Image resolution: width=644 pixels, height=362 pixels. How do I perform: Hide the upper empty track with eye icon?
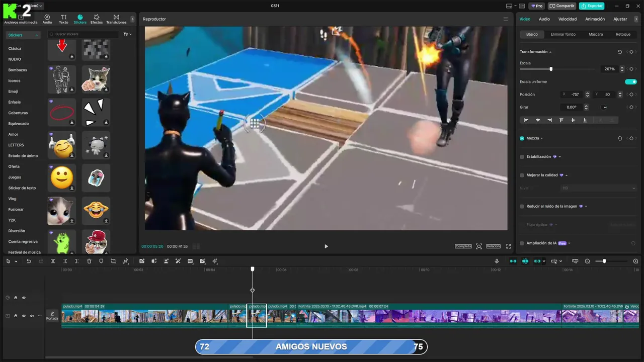click(x=24, y=298)
